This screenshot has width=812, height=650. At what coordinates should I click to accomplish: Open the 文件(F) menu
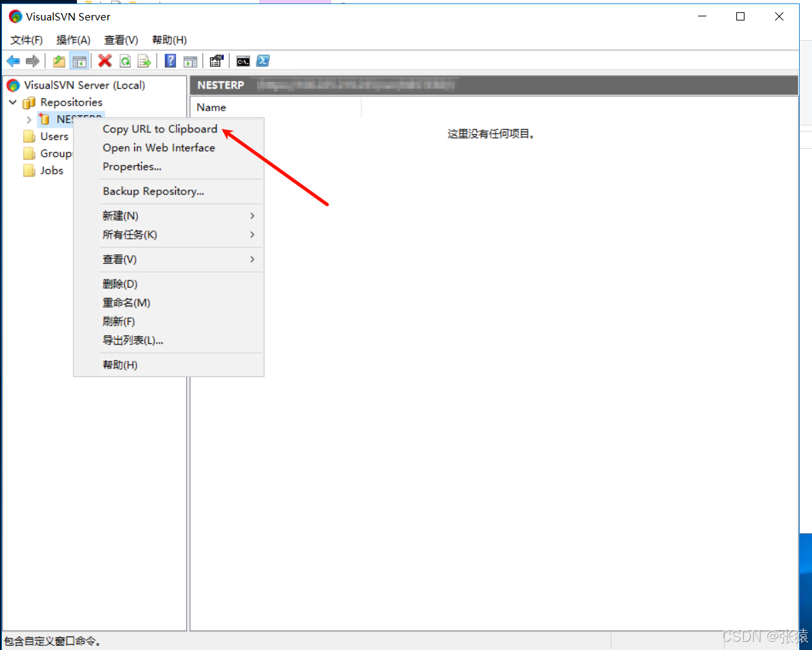[27, 40]
